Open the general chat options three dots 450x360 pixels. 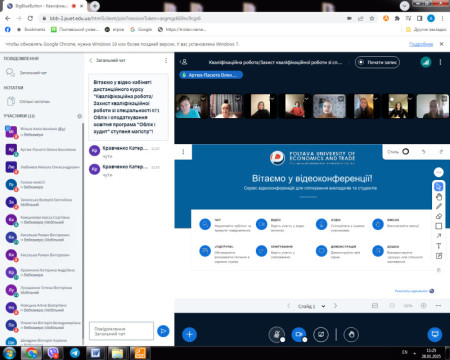click(x=166, y=60)
